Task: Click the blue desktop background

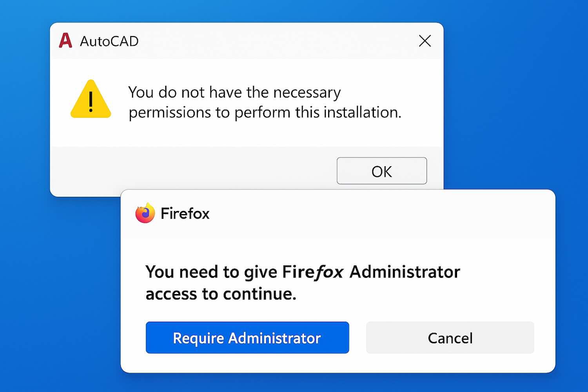Action: [510, 98]
